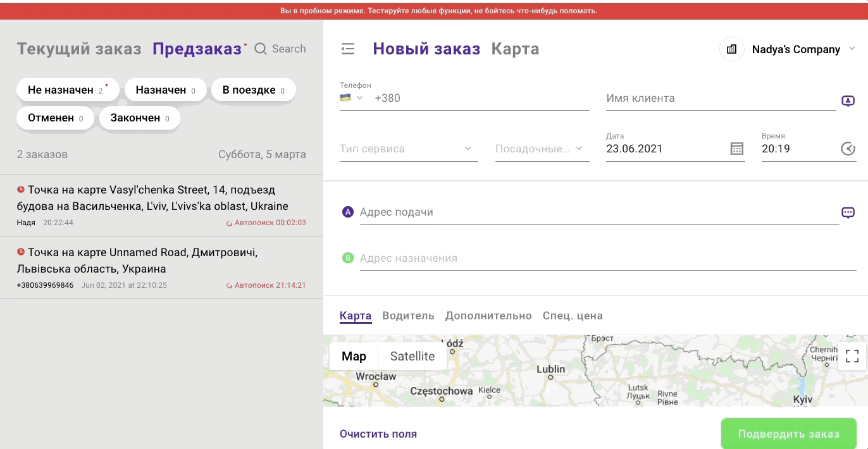This screenshot has width=868, height=449.
Task: Click the Search field in sidebar
Action: click(288, 49)
